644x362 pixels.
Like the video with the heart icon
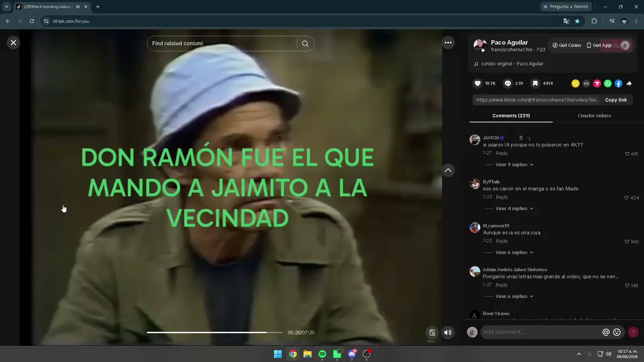[x=478, y=83]
